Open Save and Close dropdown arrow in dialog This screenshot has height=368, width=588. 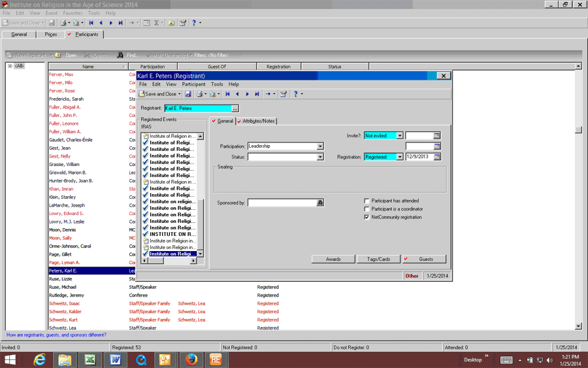[x=179, y=94]
